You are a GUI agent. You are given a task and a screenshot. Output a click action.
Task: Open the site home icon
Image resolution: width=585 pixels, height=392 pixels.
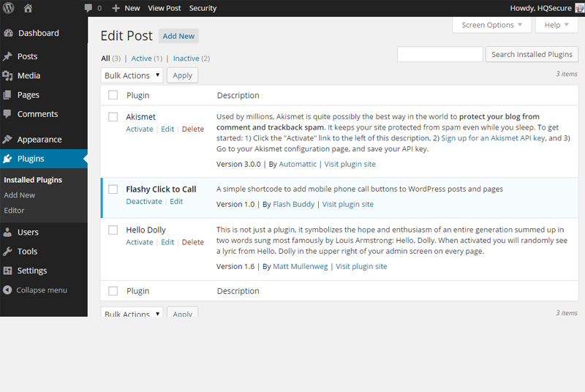click(x=28, y=8)
